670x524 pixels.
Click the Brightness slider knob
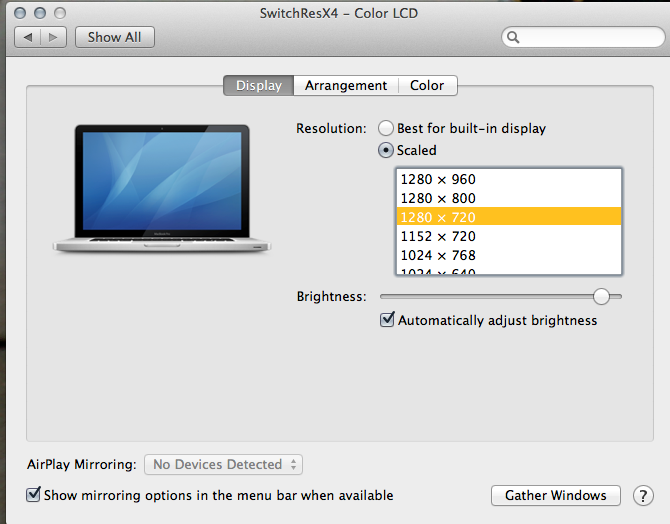601,296
